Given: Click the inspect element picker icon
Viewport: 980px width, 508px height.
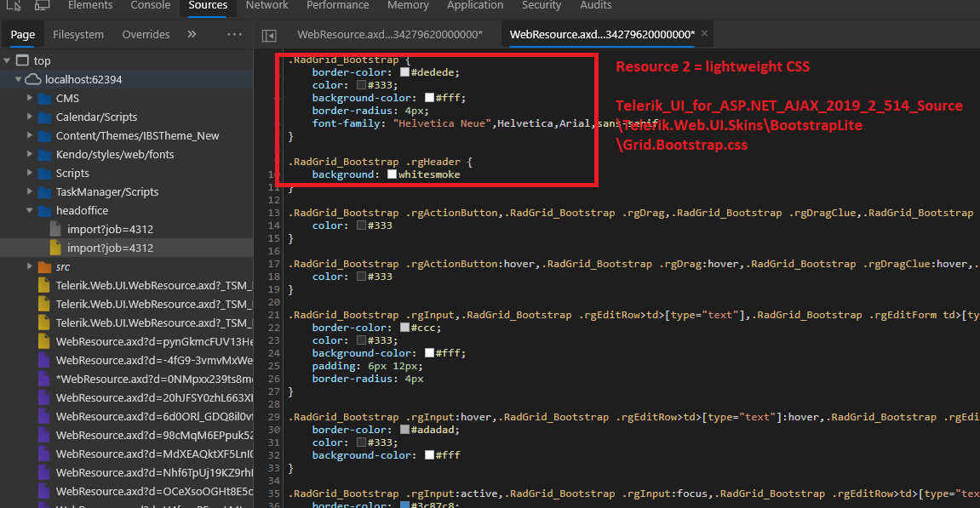Looking at the screenshot, I should [x=14, y=6].
